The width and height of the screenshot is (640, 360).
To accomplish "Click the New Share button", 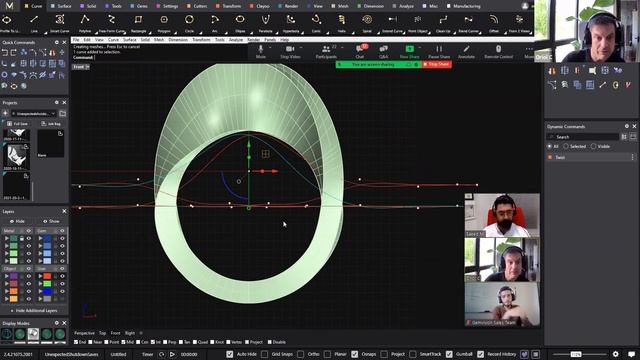I will 409,52.
